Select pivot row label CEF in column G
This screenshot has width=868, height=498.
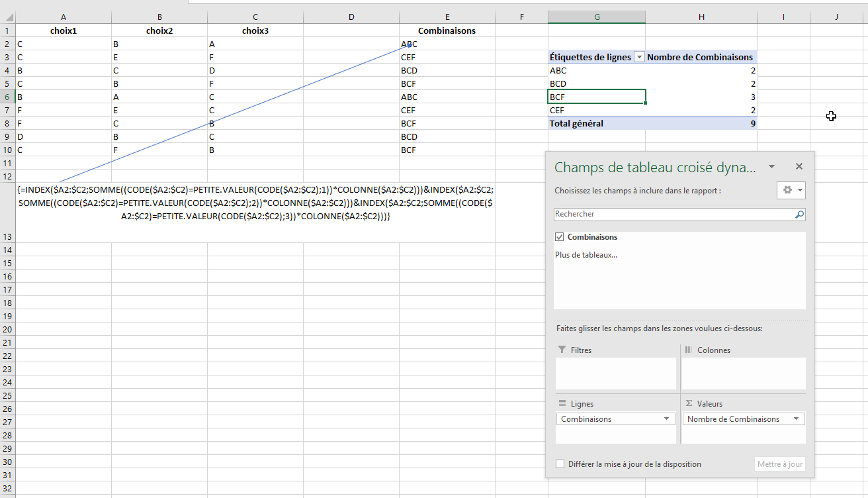tap(597, 110)
